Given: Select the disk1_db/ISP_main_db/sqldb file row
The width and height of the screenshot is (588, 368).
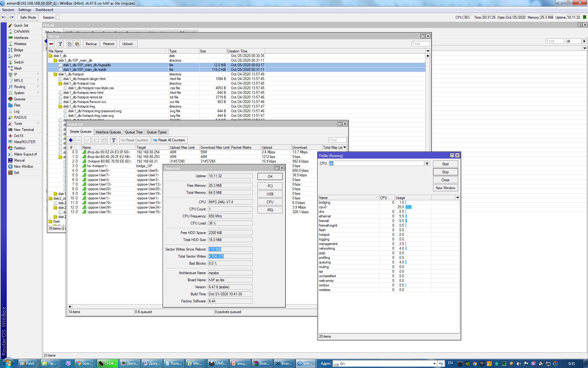Looking at the screenshot, I should pos(236,70).
